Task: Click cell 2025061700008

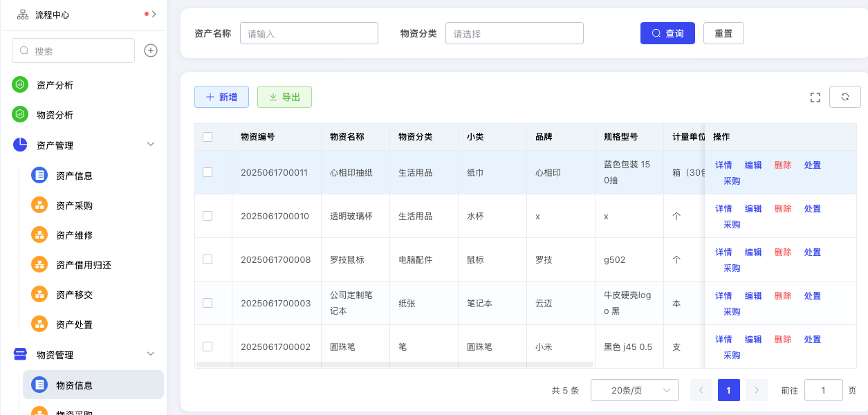Action: tap(275, 260)
